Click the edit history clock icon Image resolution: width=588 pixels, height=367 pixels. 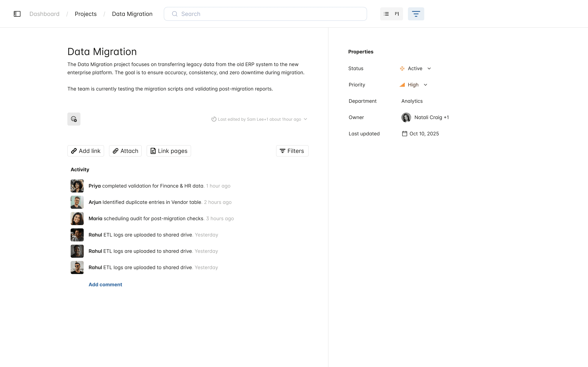point(214,119)
